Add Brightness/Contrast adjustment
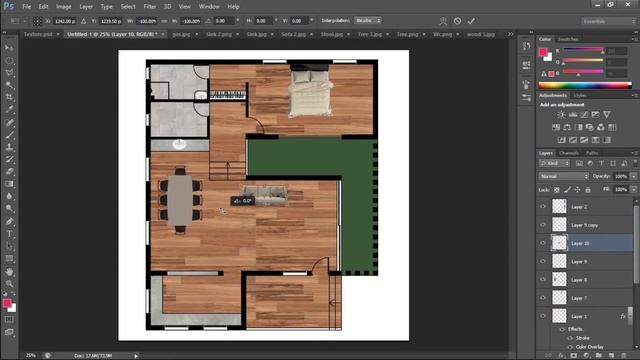Screen dimensions: 640x360 click(x=562, y=115)
